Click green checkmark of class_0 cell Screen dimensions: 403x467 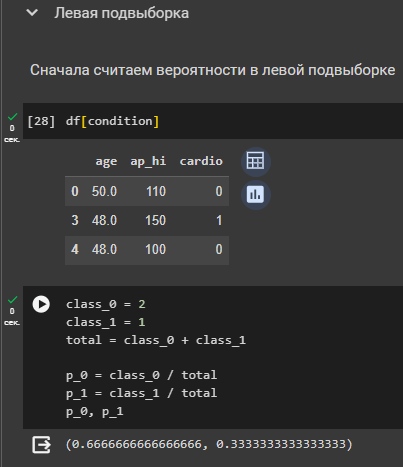(x=12, y=300)
